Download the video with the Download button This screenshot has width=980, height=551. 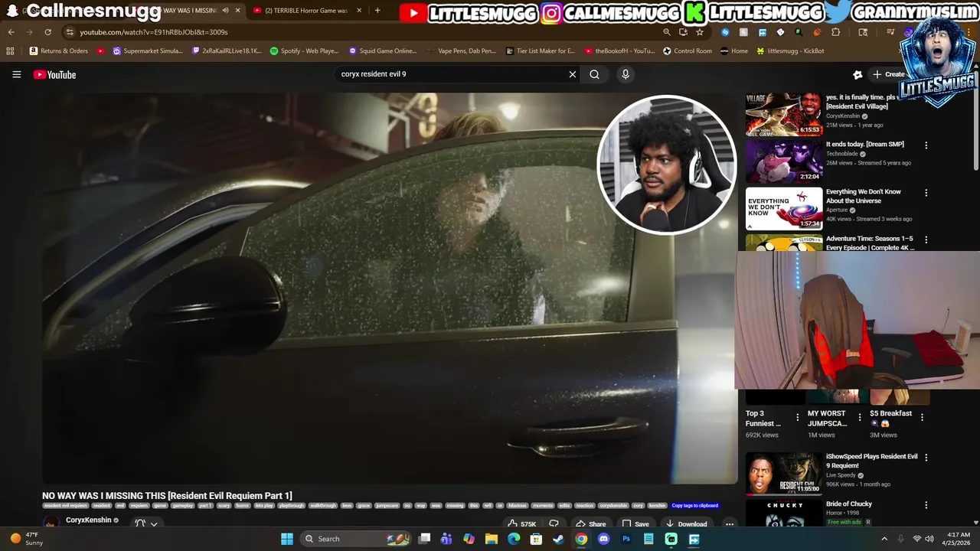[x=686, y=524]
